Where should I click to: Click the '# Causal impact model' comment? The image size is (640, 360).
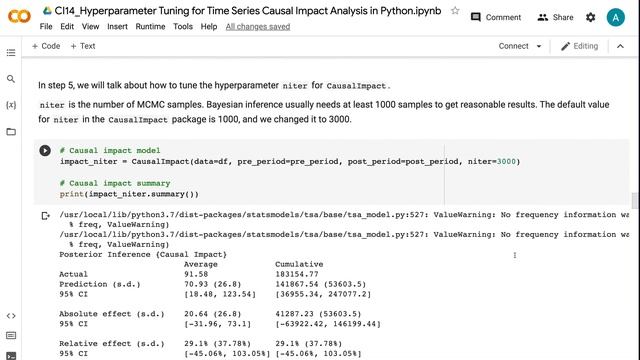click(x=110, y=151)
